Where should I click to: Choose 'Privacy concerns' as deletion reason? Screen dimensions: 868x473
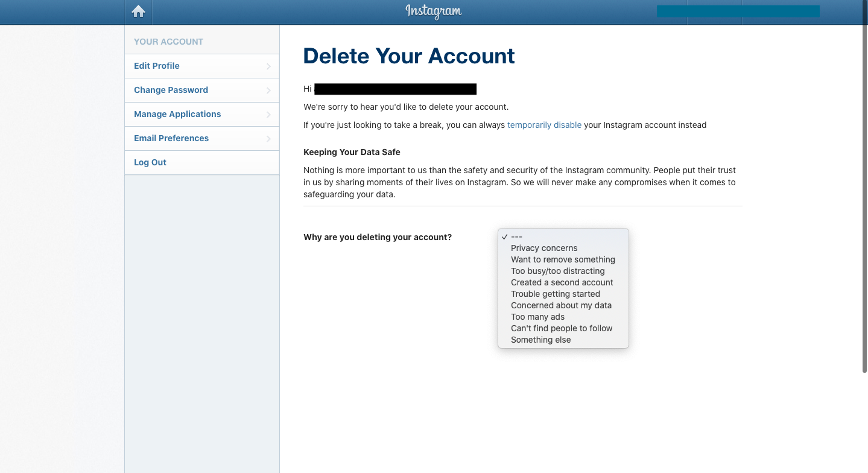(563, 248)
